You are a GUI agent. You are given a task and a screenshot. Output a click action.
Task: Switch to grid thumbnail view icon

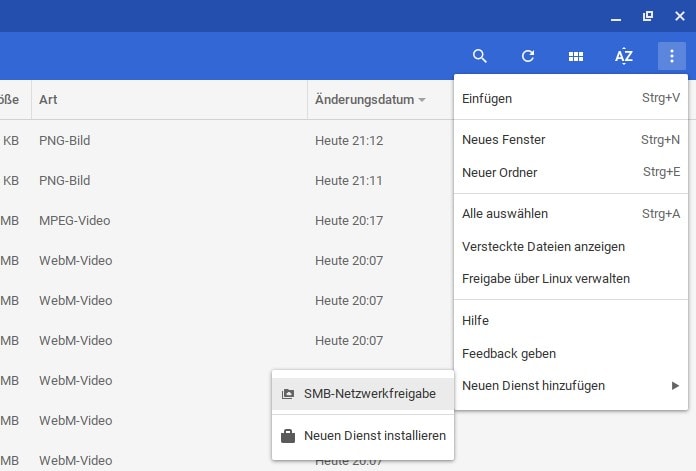pyautogui.click(x=576, y=56)
